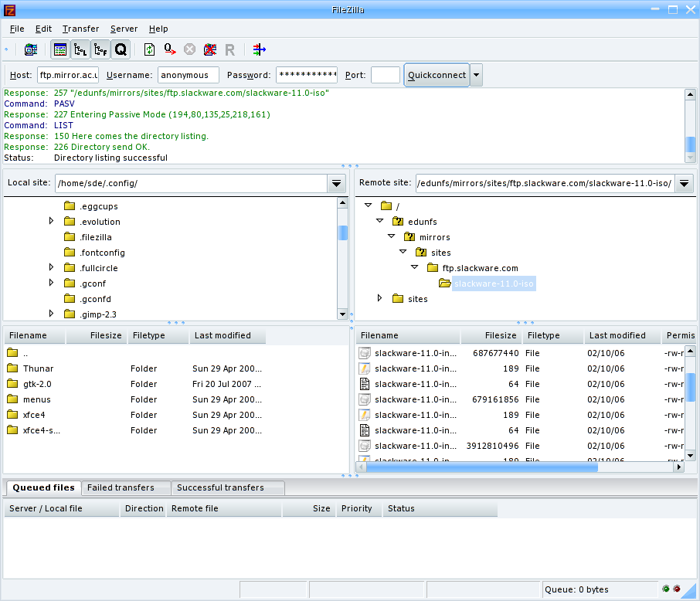This screenshot has height=601, width=700.
Task: Click the Password input field
Action: [308, 75]
